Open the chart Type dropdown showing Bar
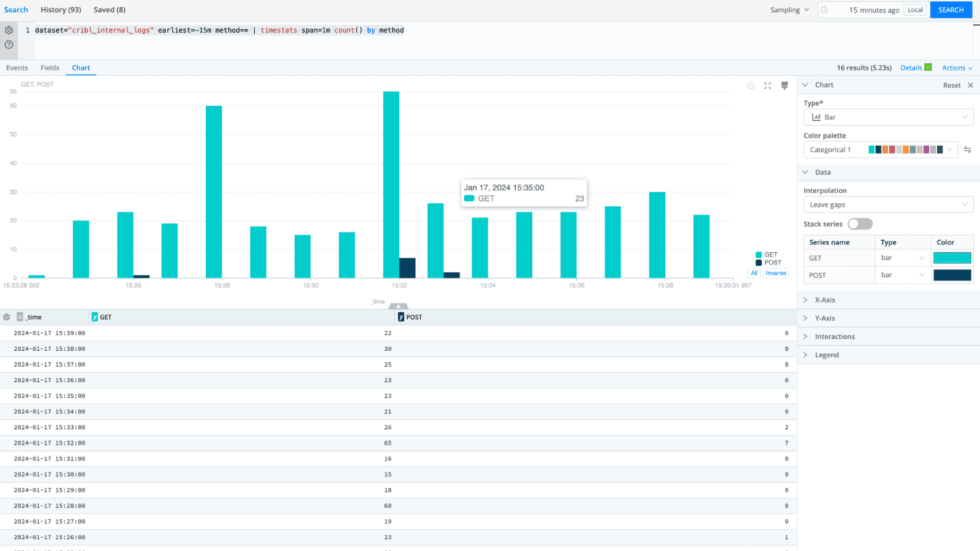Image resolution: width=980 pixels, height=551 pixels. [x=888, y=117]
